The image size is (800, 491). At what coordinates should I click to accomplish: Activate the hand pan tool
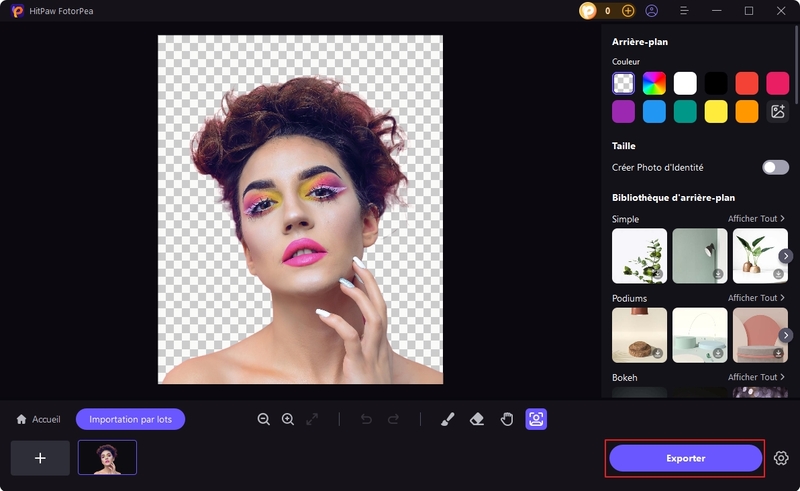coord(506,419)
